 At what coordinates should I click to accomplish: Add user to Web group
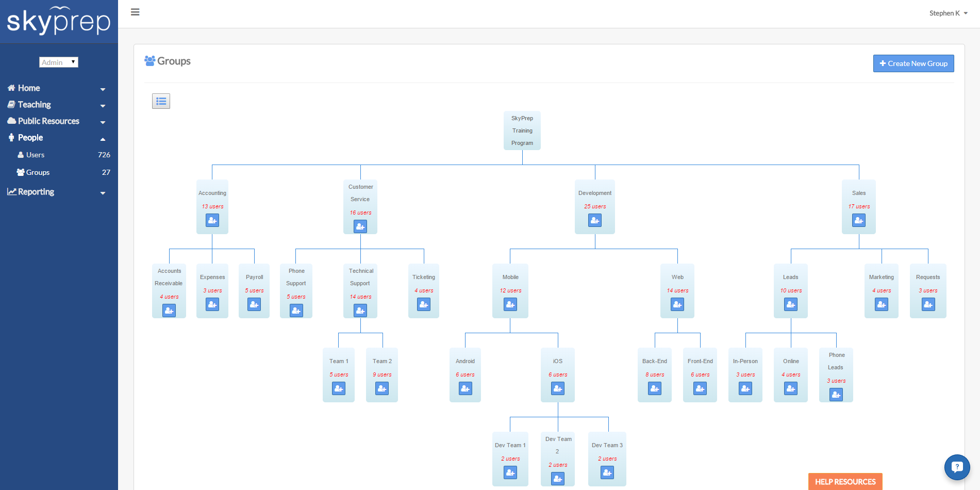coord(677,305)
